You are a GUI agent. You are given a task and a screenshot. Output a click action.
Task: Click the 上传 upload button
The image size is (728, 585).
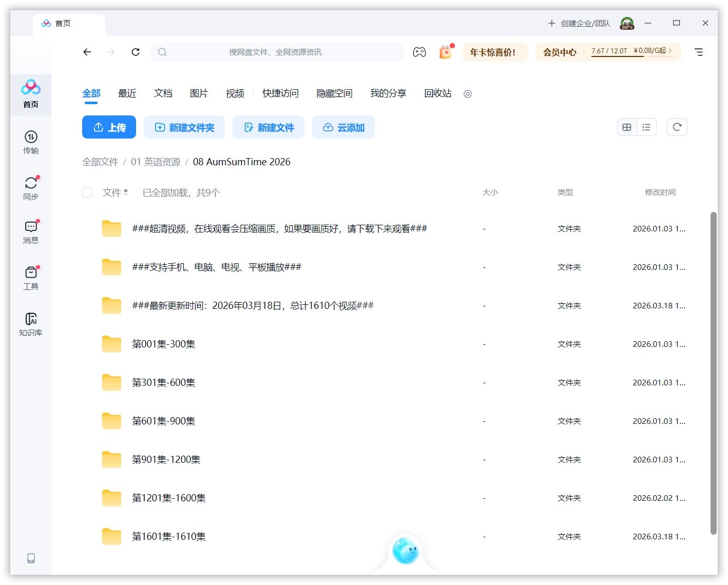click(109, 127)
